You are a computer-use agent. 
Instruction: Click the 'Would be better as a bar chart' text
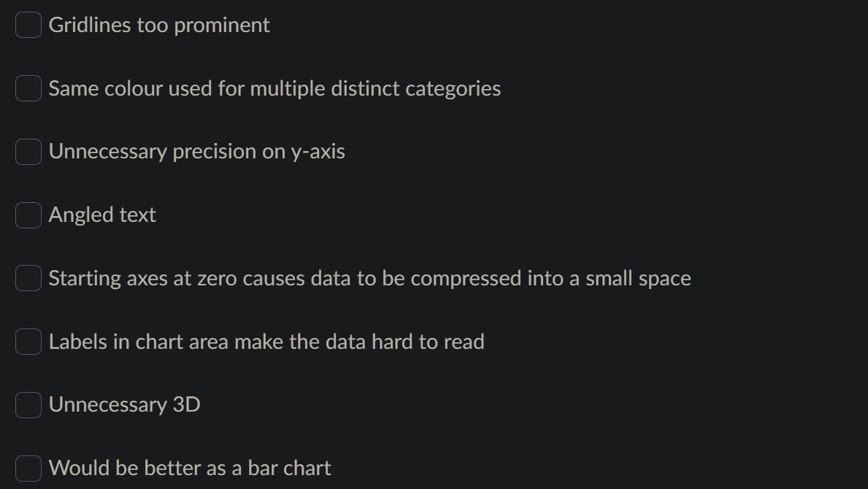click(x=190, y=468)
